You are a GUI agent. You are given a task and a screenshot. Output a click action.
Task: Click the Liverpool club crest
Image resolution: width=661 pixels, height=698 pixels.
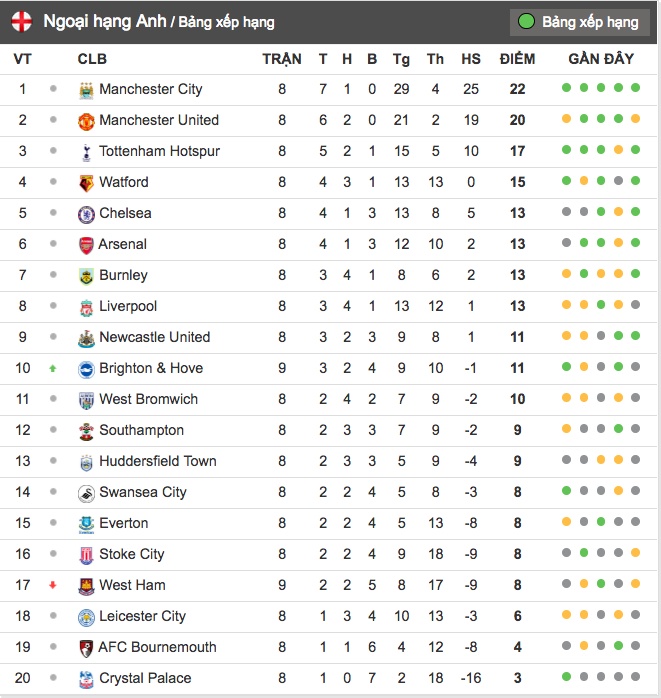pyautogui.click(x=86, y=307)
